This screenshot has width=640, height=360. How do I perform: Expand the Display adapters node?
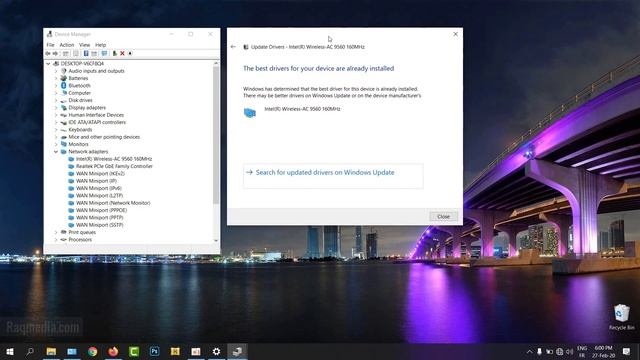click(56, 108)
